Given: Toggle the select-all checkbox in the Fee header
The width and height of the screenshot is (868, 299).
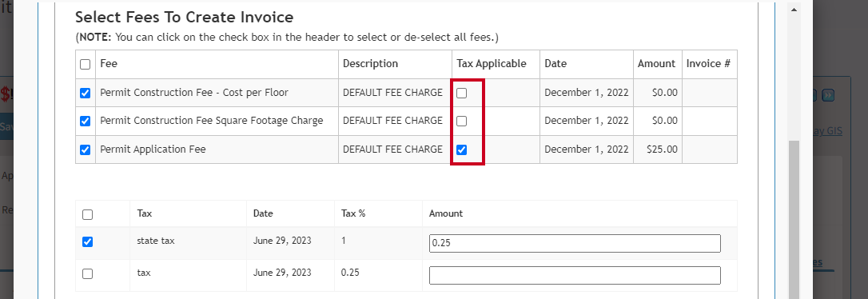Looking at the screenshot, I should pyautogui.click(x=86, y=64).
